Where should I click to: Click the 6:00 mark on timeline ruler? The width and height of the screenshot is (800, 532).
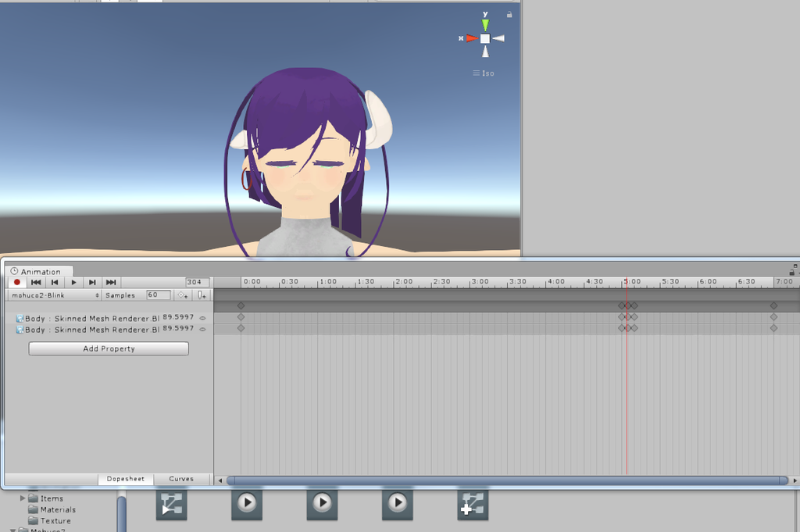click(x=708, y=281)
